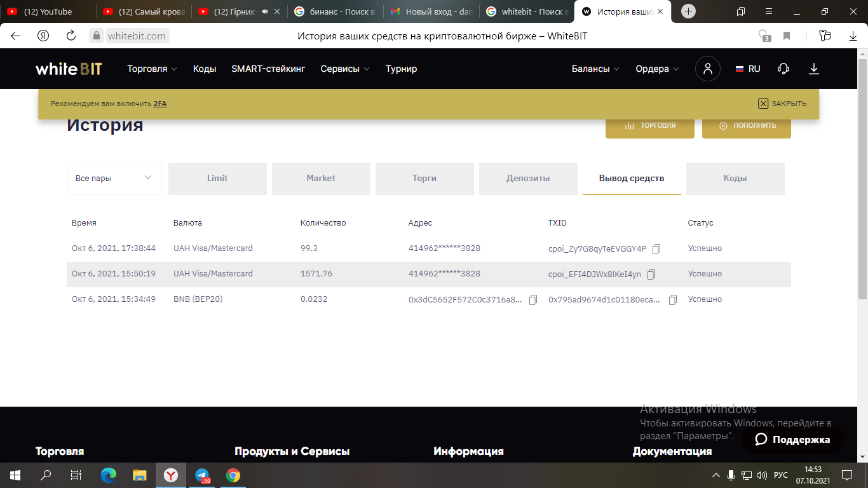The height and width of the screenshot is (488, 868).
Task: Open Task View on taskbar
Action: pos(76,475)
